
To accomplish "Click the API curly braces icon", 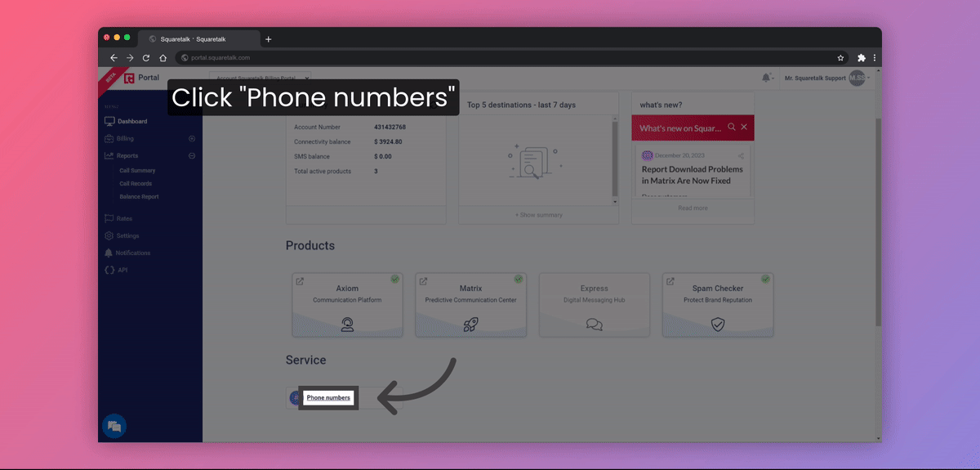I will [109, 270].
